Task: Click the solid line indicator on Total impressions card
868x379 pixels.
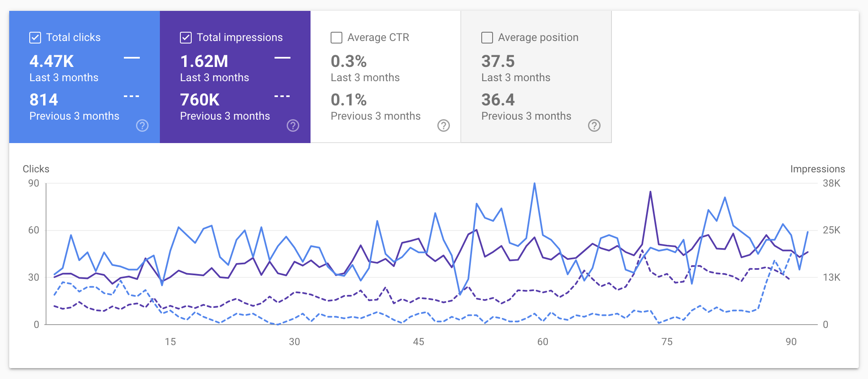Action: coord(282,58)
